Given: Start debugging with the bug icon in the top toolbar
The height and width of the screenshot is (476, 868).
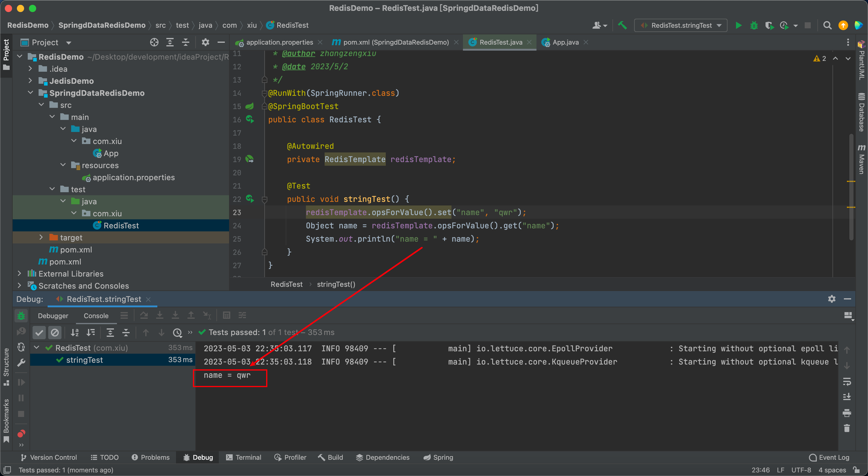Looking at the screenshot, I should coord(754,25).
